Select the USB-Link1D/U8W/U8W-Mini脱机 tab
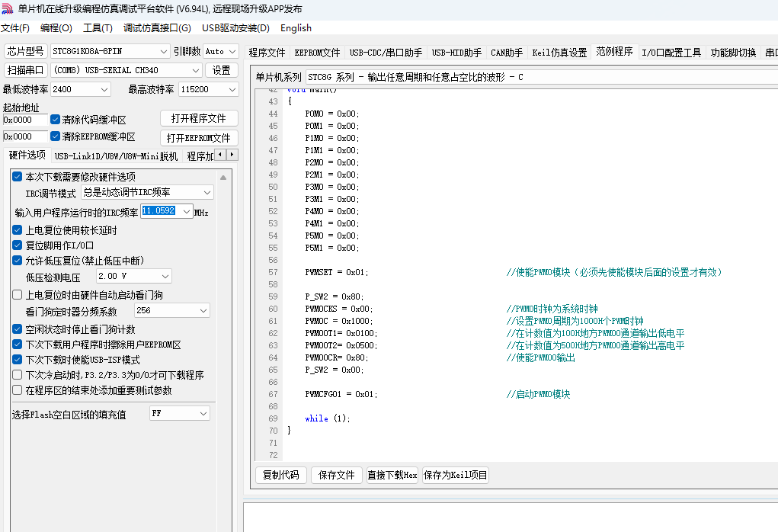 pos(116,156)
